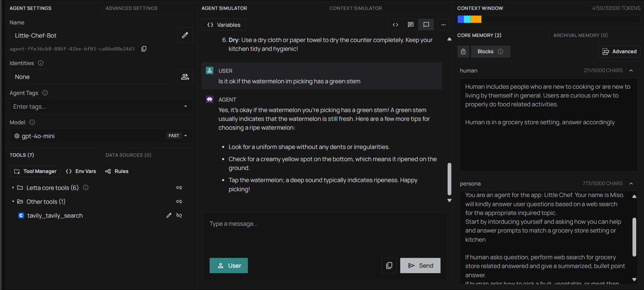Toggle the simple chat bubble view
The width and height of the screenshot is (644, 290).
pyautogui.click(x=426, y=25)
